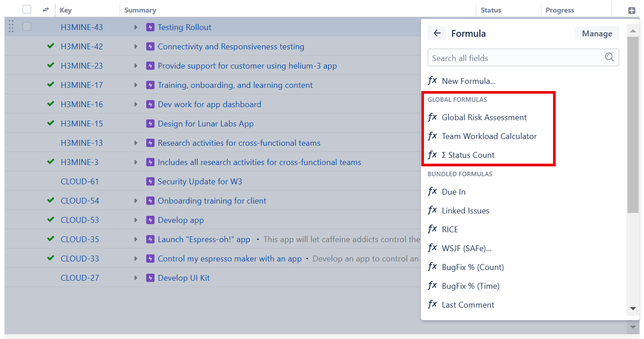This screenshot has width=644, height=339.
Task: Check the checkbox on the H3MINE-43 row
Action: coord(26,26)
